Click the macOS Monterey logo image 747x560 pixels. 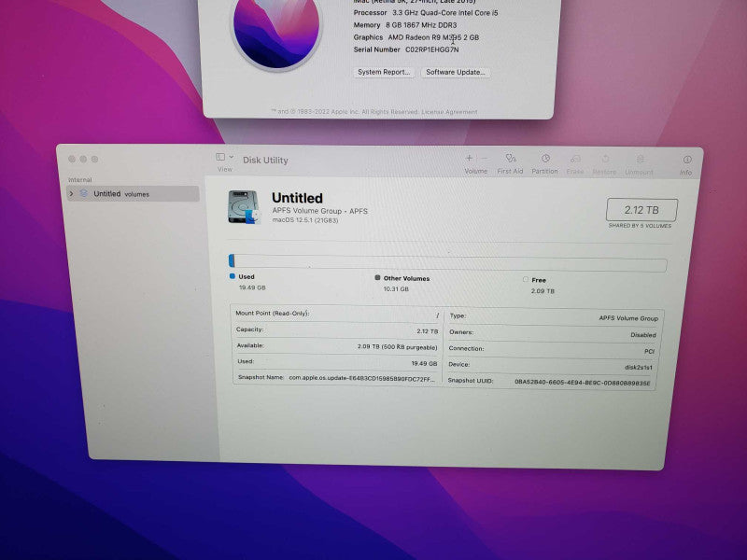coord(276,30)
